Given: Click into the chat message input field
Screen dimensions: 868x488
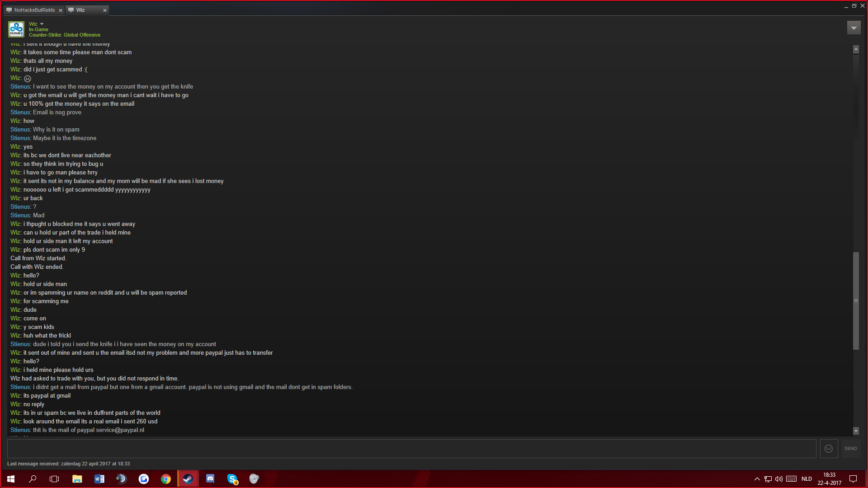Looking at the screenshot, I should tap(411, 449).
